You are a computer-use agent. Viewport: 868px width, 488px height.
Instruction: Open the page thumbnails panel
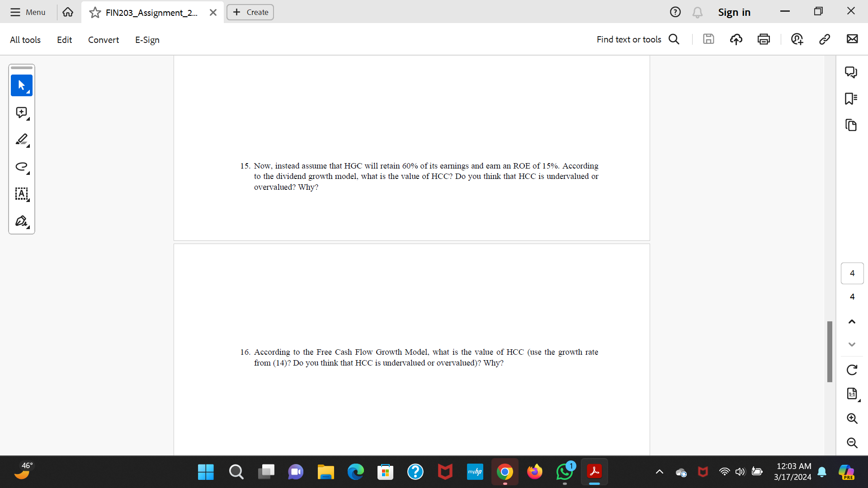(x=852, y=125)
